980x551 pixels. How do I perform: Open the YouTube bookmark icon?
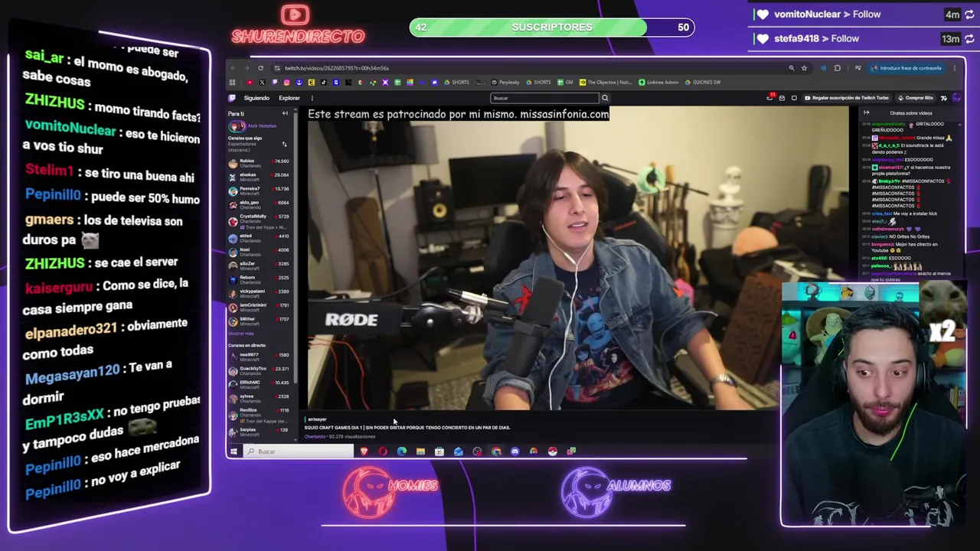tap(250, 83)
